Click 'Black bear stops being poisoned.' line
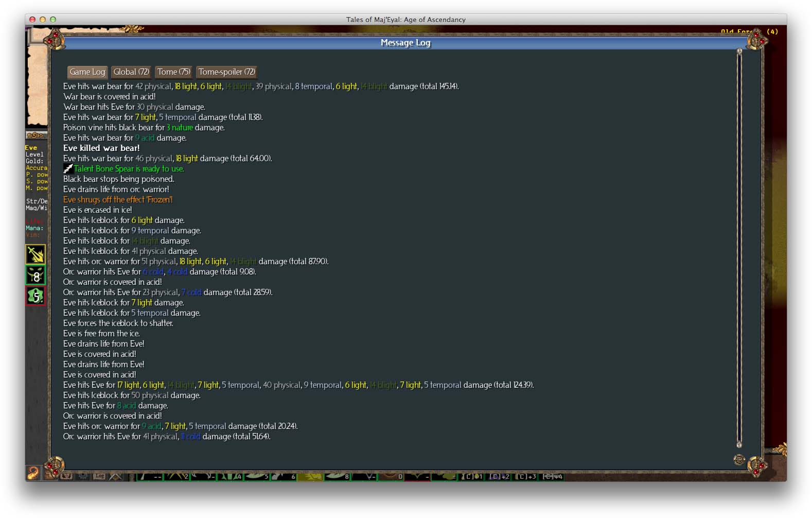The height and width of the screenshot is (518, 812). point(119,179)
